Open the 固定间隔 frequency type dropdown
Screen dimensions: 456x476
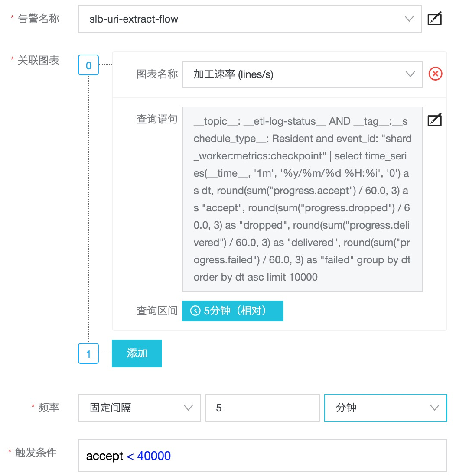(x=140, y=408)
